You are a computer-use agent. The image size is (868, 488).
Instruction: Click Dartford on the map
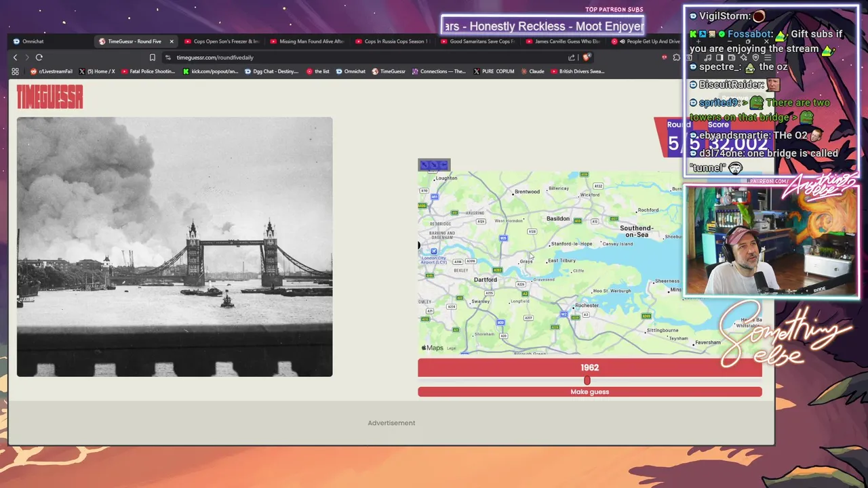pos(486,279)
